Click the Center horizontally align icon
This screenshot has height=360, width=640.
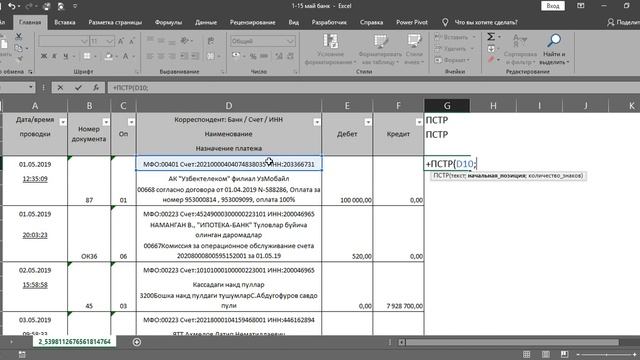[x=161, y=56]
